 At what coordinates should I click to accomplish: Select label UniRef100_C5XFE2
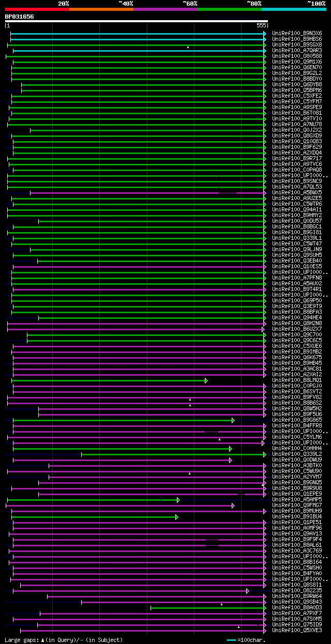click(297, 96)
